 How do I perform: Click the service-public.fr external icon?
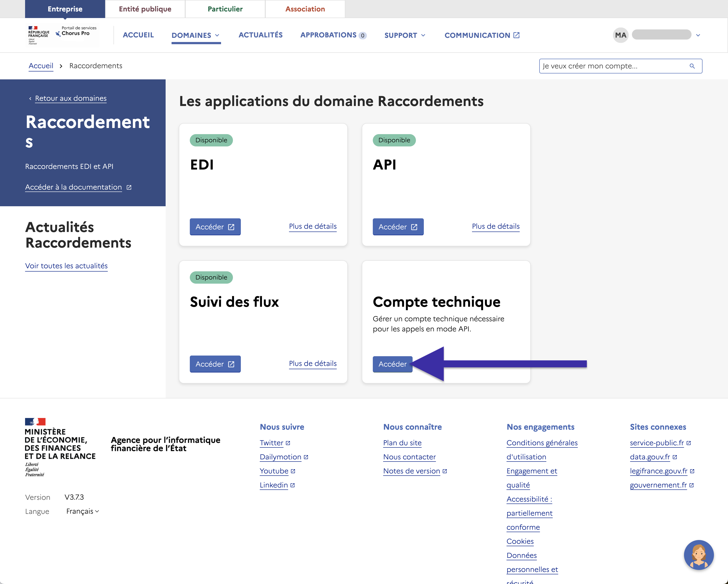click(688, 443)
